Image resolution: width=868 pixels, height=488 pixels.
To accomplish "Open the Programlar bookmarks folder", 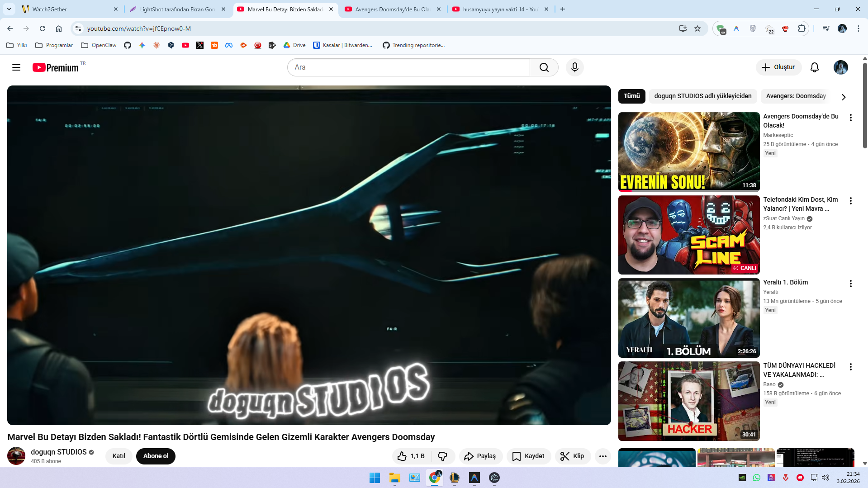I will click(54, 45).
